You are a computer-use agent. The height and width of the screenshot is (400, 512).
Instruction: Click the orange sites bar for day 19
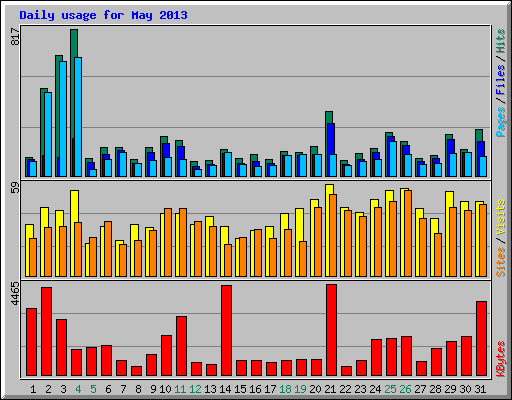(x=303, y=259)
